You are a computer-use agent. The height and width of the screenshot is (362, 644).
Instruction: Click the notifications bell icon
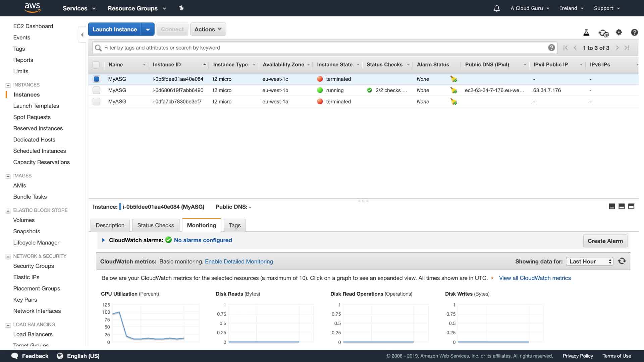(x=496, y=8)
